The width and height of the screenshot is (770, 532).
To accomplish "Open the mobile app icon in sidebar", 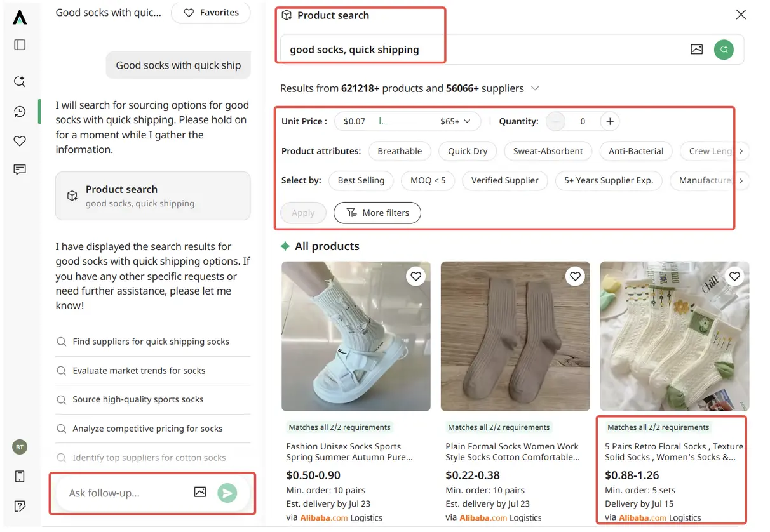I will point(20,476).
